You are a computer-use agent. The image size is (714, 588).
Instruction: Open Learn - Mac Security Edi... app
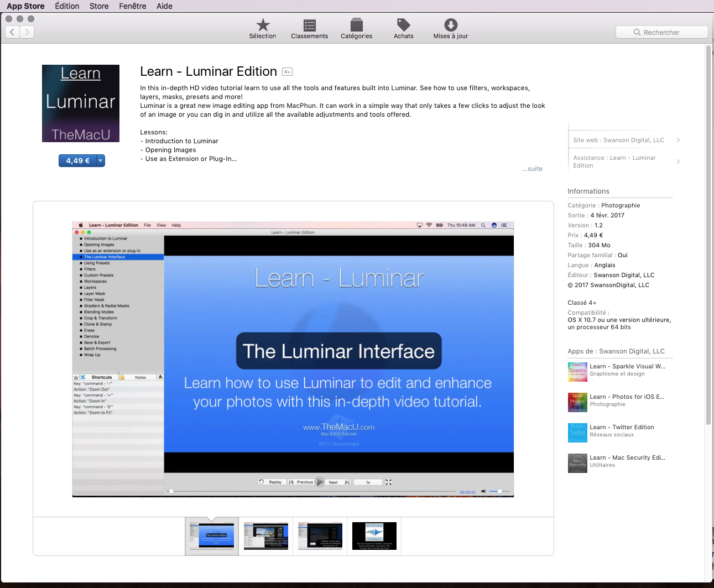[627, 457]
